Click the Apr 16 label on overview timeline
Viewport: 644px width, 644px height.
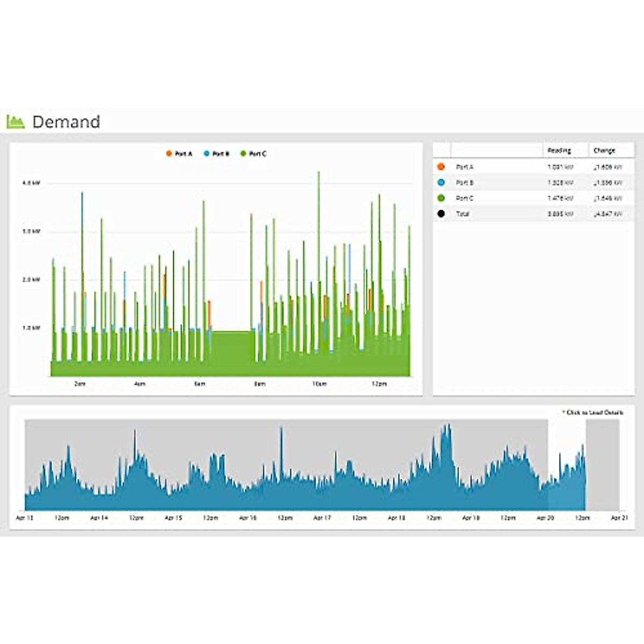click(x=247, y=518)
